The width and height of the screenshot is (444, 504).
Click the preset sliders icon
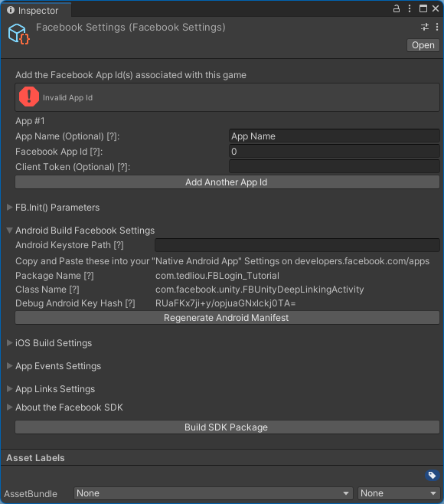pos(425,27)
